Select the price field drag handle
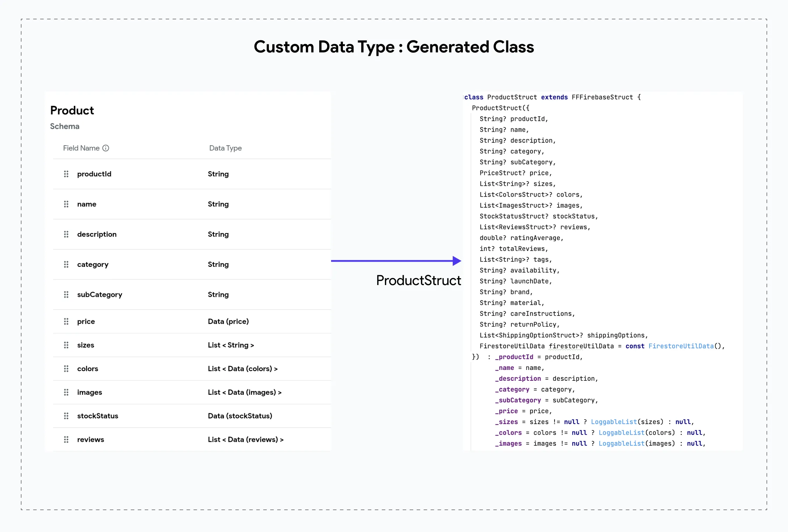Screen dimensions: 788x532 [x=66, y=321]
